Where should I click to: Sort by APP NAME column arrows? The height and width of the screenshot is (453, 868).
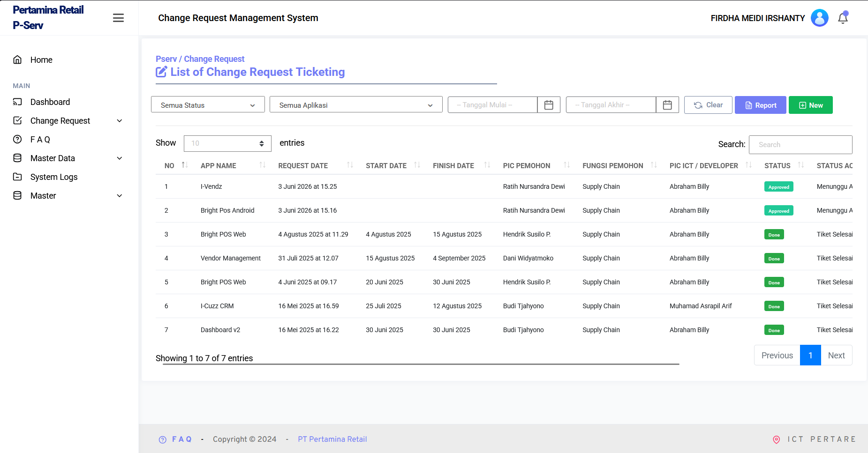tap(263, 165)
